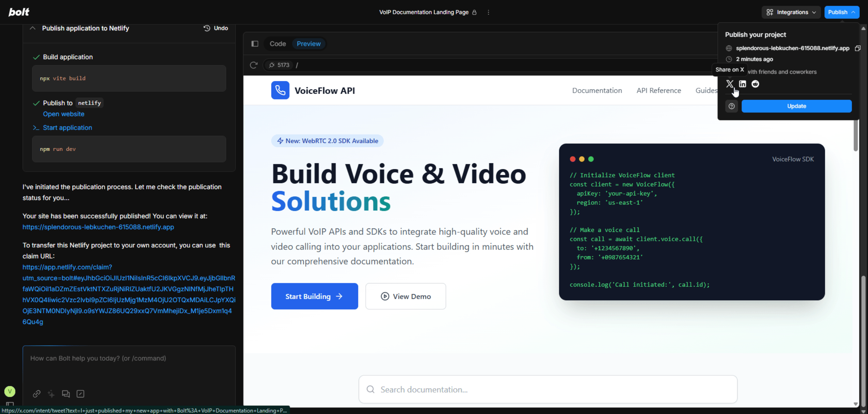This screenshot has height=414, width=868.
Task: Reload the preview with refresh icon
Action: 253,65
